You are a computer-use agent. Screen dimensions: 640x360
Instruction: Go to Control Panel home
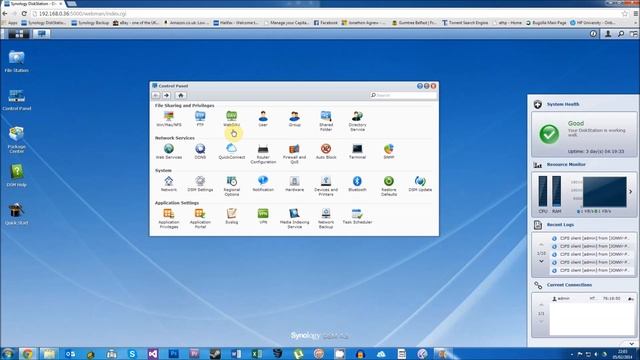pos(180,95)
